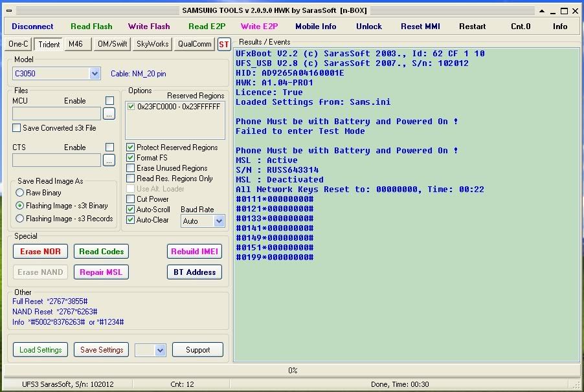Browse for CTS file with ellipsis button
The width and height of the screenshot is (584, 392).
click(109, 160)
